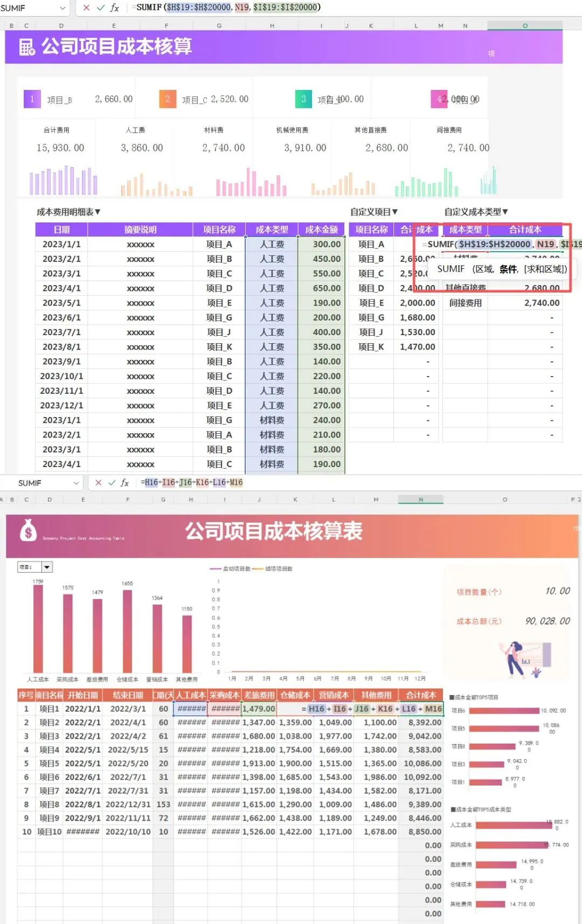The image size is (582, 924).
Task: Click the 项目数量(个) value 10.00
Action: click(558, 591)
